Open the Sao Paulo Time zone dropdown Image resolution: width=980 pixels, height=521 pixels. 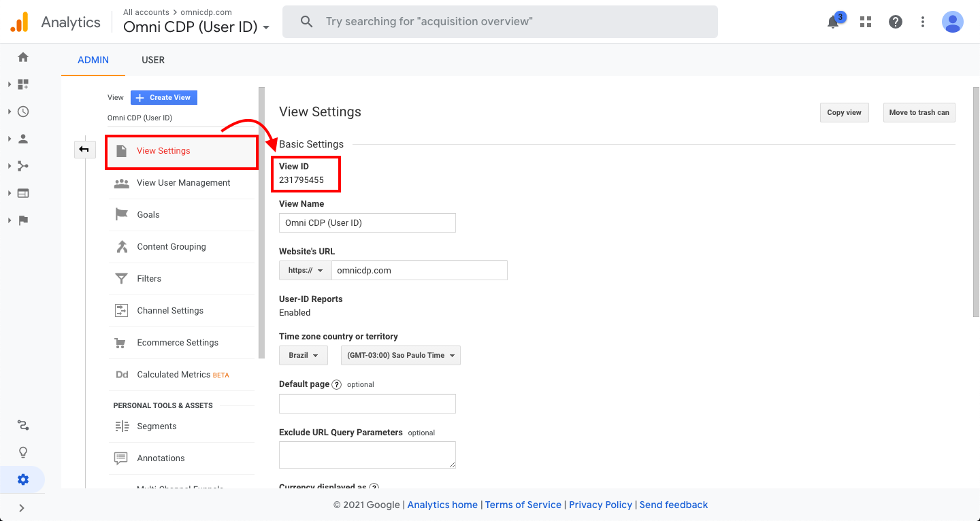401,355
